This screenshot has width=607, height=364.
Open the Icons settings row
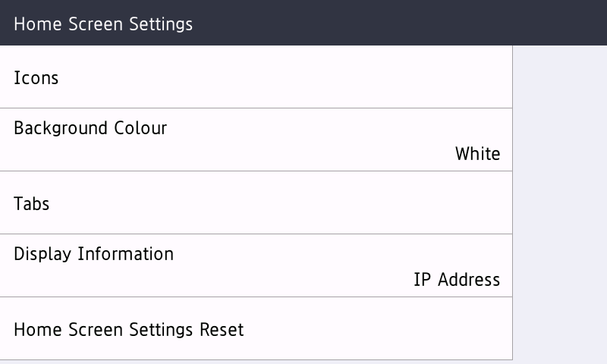coord(256,77)
